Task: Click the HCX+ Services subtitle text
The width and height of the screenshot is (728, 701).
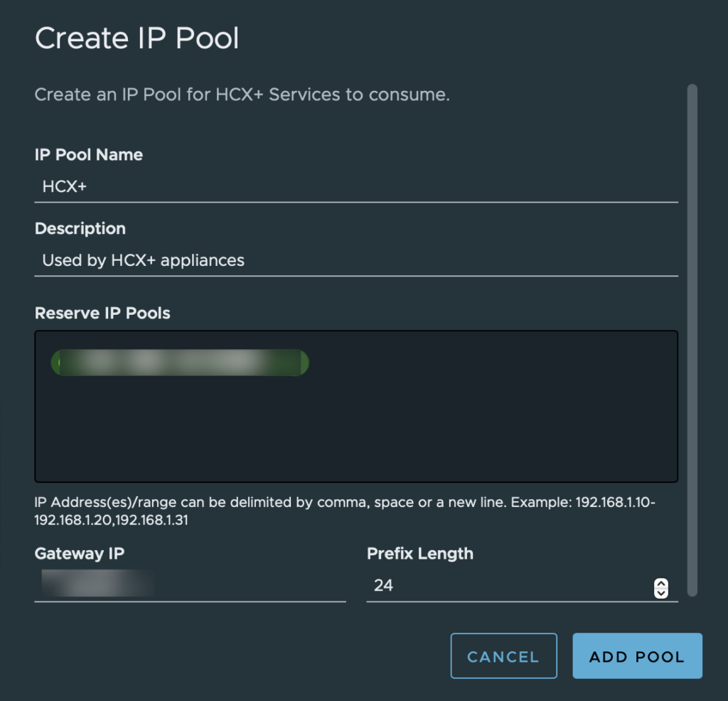Action: click(242, 95)
